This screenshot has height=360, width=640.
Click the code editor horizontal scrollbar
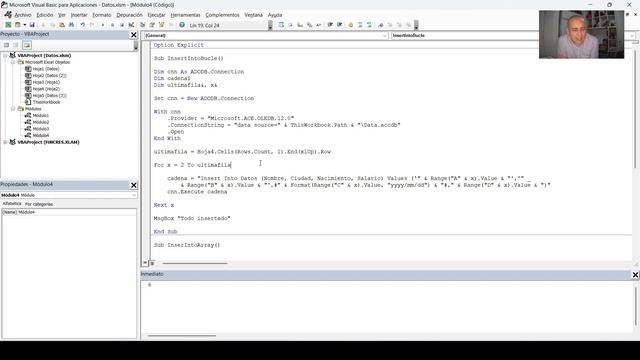pyautogui.click(x=195, y=264)
